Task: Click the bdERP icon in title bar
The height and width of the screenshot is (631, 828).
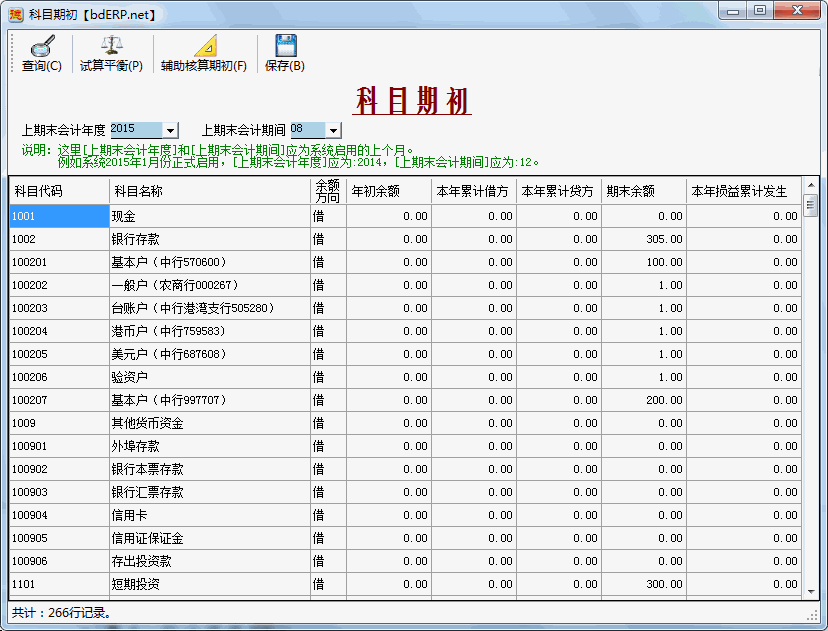Action: point(14,11)
